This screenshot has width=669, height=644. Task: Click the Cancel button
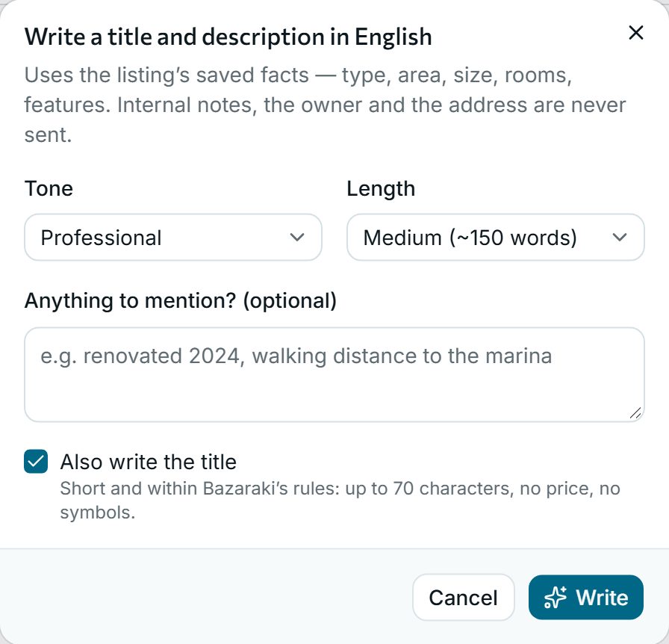point(464,597)
